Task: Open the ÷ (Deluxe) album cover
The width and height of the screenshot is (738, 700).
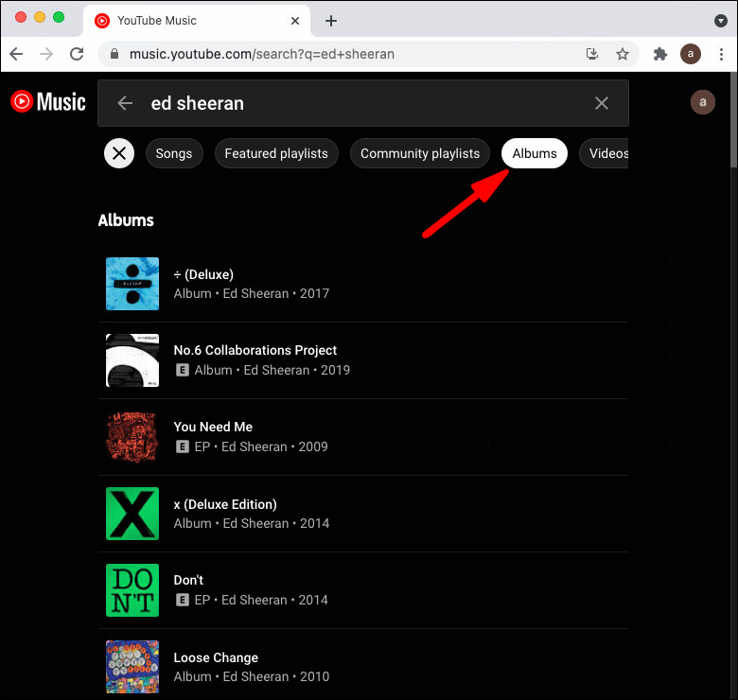Action: [132, 284]
